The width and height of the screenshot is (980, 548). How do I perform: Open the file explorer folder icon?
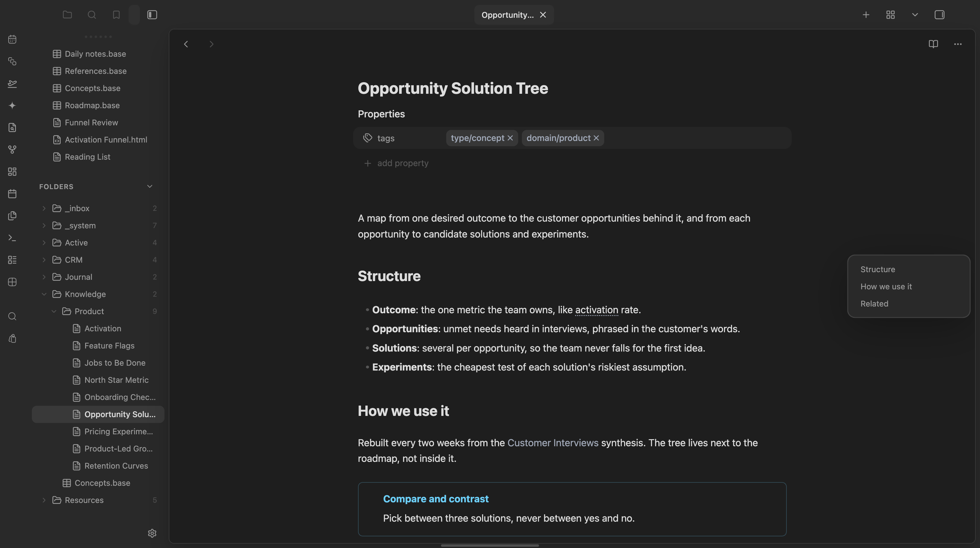tap(67, 15)
